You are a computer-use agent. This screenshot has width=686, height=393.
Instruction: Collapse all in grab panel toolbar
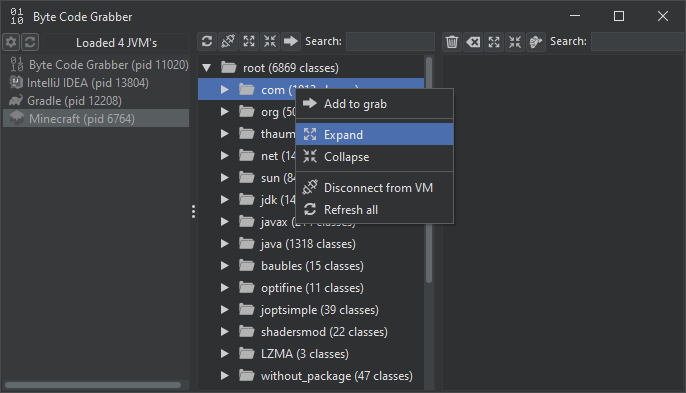click(515, 42)
